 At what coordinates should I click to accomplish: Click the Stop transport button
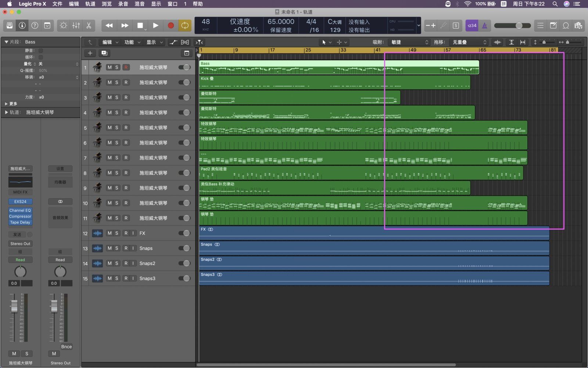(140, 25)
